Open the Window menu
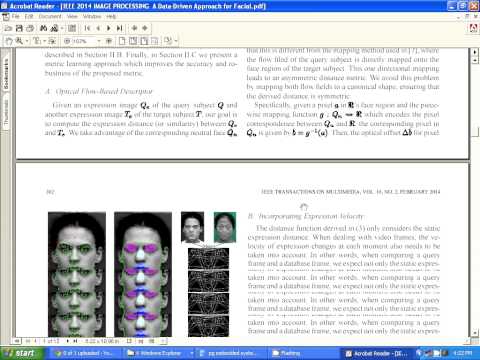 (92, 16)
